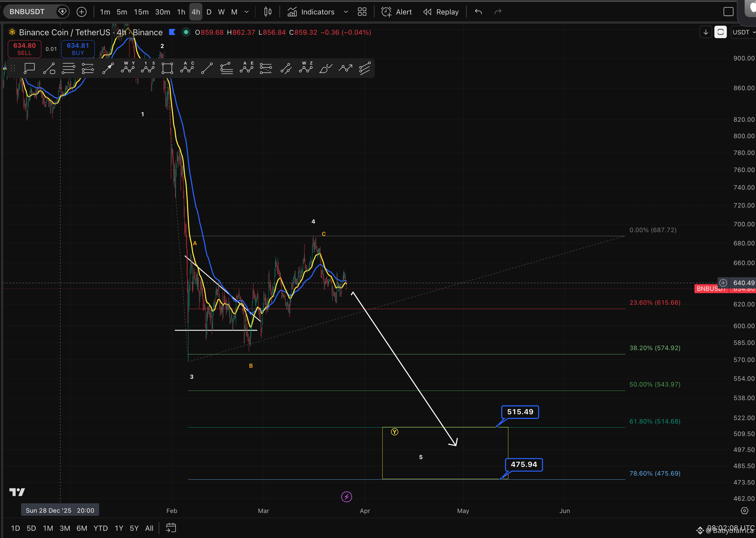Switch to the 5m timeframe
This screenshot has width=756, height=538.
pos(122,12)
